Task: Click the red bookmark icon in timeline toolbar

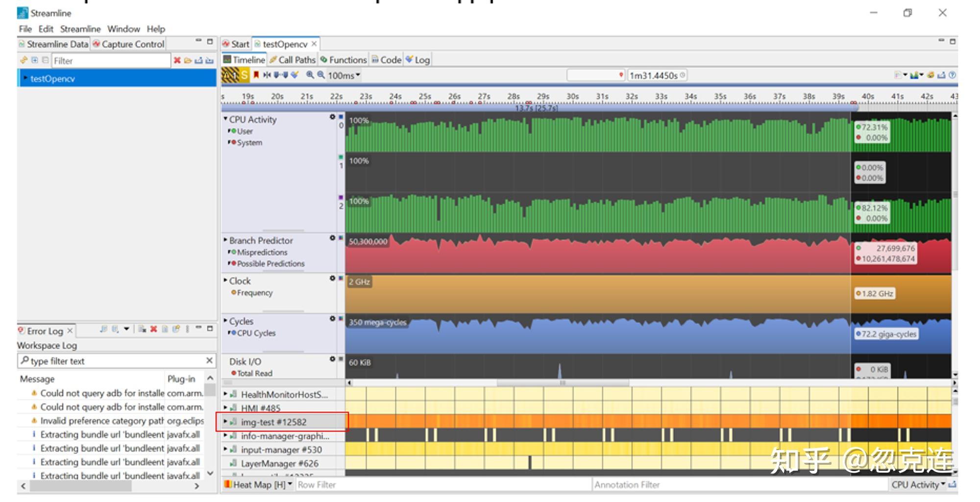Action: (256, 75)
